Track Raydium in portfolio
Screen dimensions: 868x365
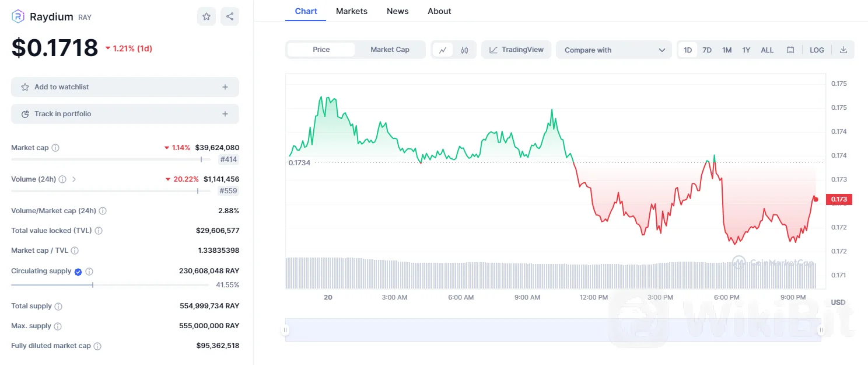click(125, 114)
